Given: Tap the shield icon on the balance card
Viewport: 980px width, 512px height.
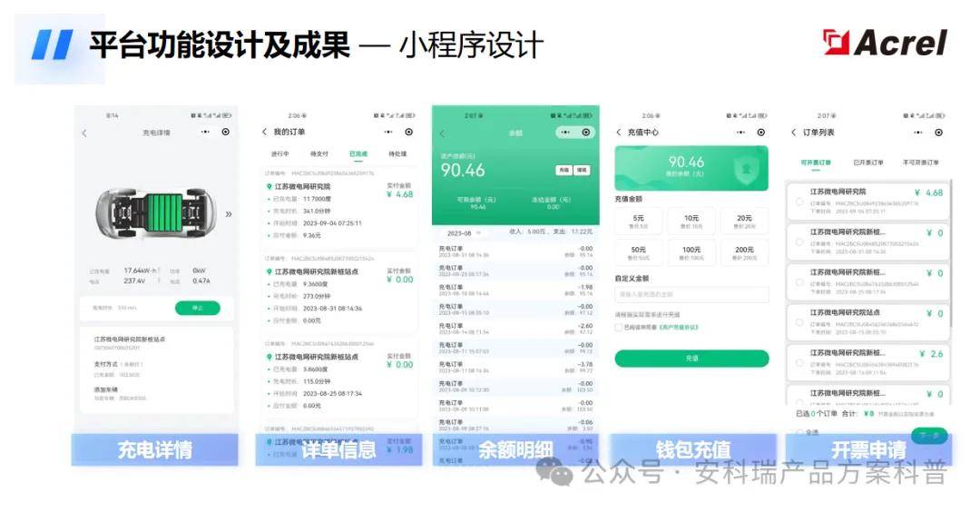Looking at the screenshot, I should click(x=746, y=169).
